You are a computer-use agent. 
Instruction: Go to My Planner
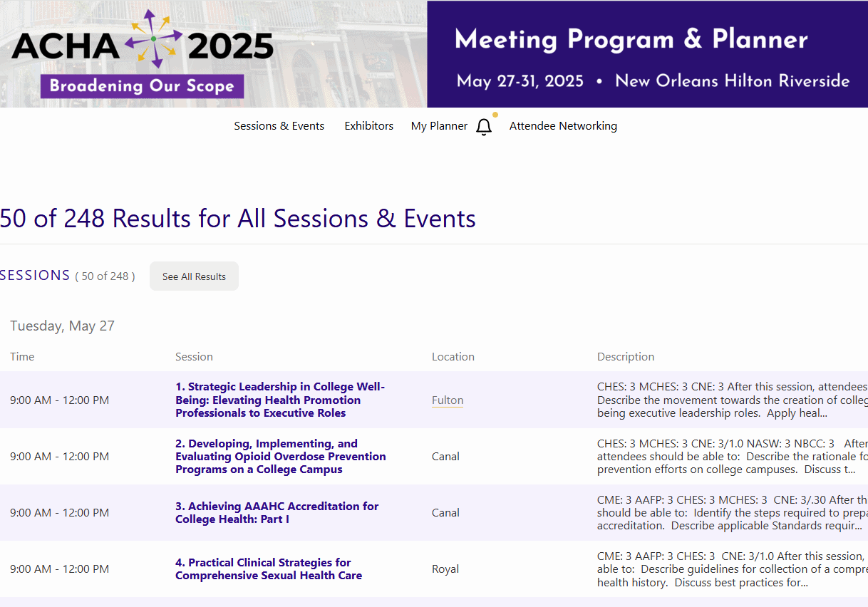[x=439, y=126]
